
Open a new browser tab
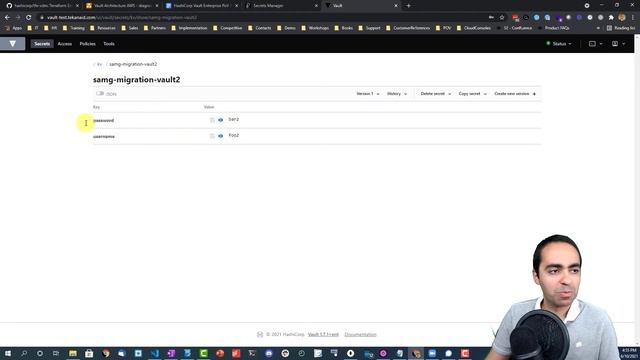tap(408, 6)
